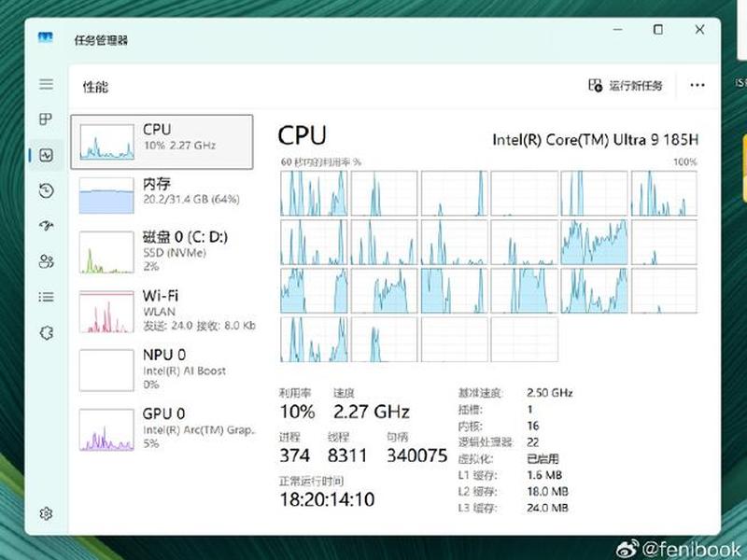Click the L3 cache value 24.0 MB
This screenshot has height=560, width=747.
[x=547, y=508]
